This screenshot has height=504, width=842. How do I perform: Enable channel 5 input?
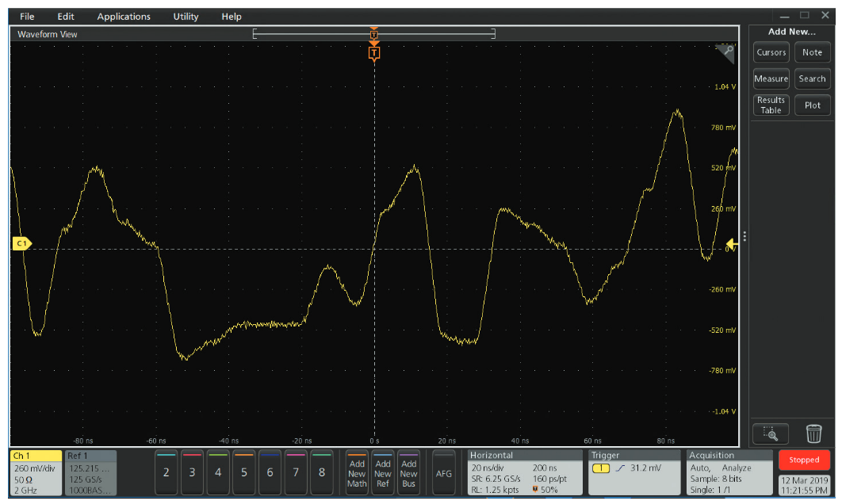[x=244, y=472]
